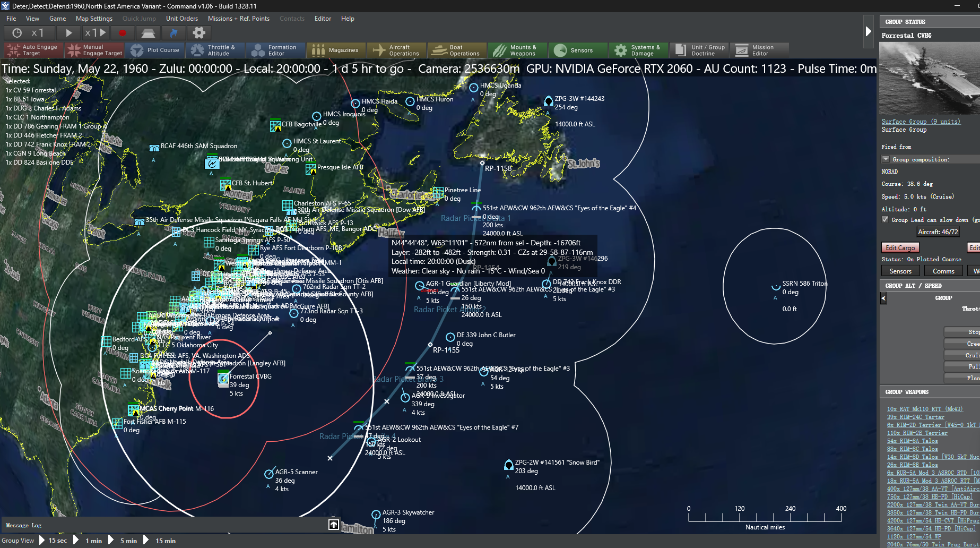Screen dimensions: 980x548
Task: Select the ZPG-2W Snow Bird airship icon
Action: 508,465
